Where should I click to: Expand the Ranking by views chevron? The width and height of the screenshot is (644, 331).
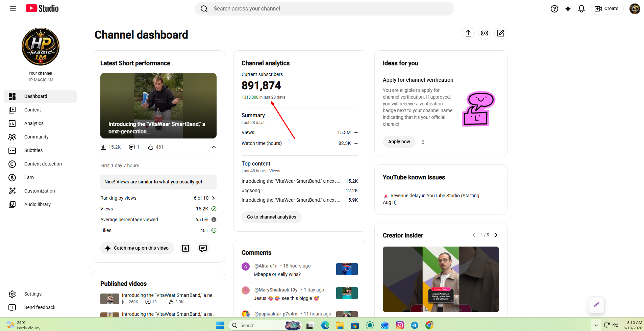click(x=213, y=198)
